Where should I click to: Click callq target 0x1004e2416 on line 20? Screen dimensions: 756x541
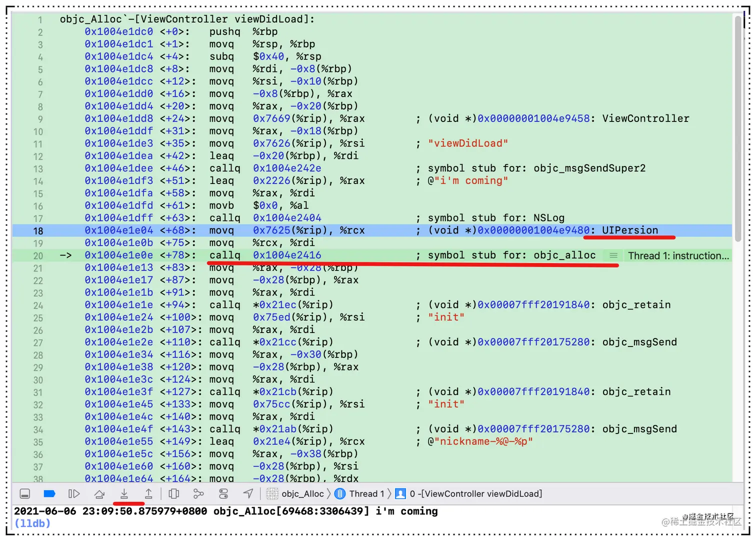[287, 255]
